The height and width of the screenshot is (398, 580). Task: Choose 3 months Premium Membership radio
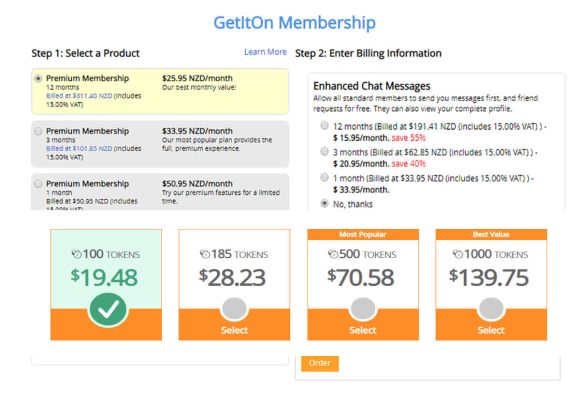point(38,131)
